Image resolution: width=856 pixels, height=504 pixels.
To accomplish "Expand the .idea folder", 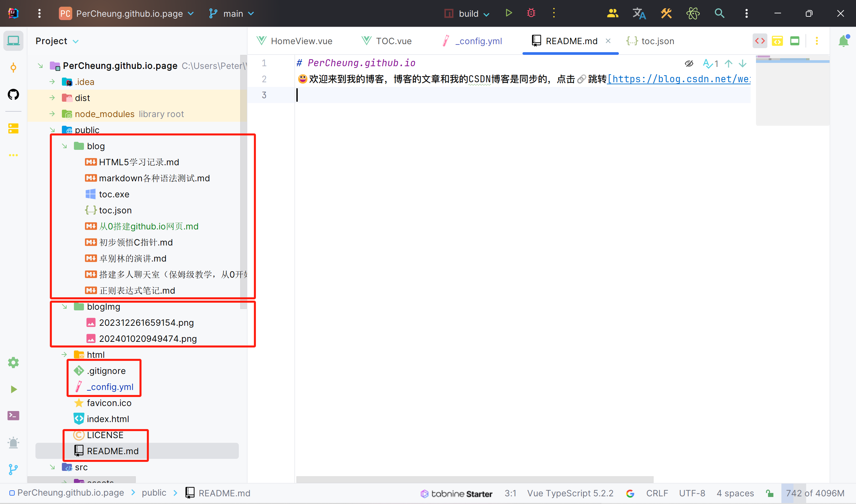I will pos(52,82).
